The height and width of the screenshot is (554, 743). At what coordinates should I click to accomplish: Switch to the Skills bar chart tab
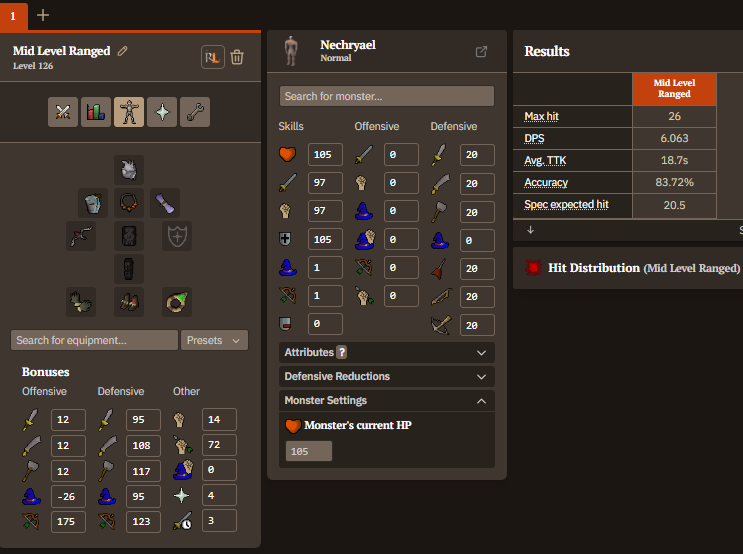point(96,112)
